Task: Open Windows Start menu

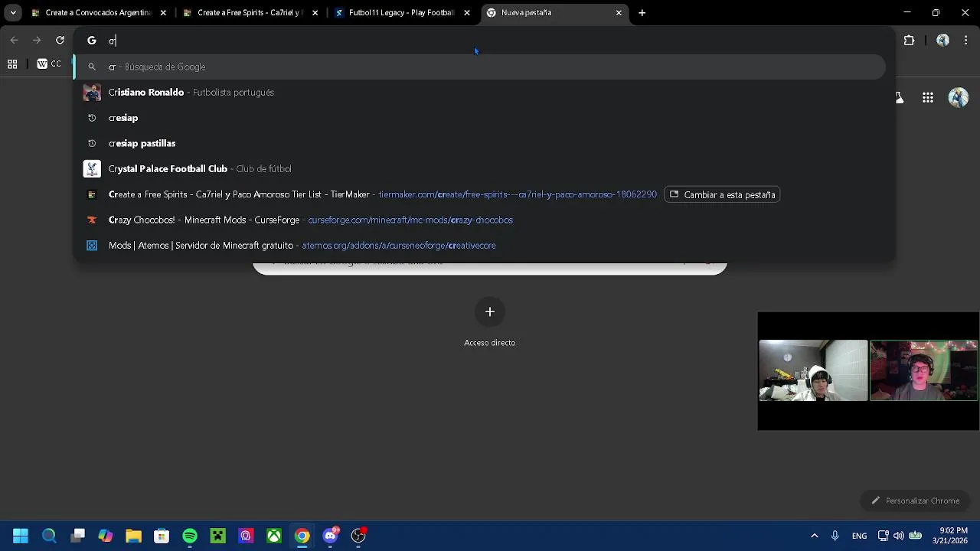Action: coord(21,536)
